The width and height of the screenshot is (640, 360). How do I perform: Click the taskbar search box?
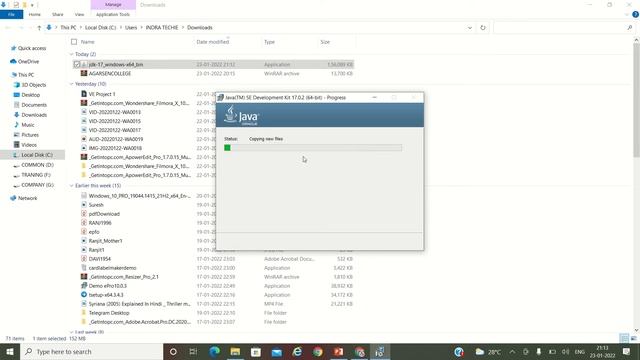91,351
